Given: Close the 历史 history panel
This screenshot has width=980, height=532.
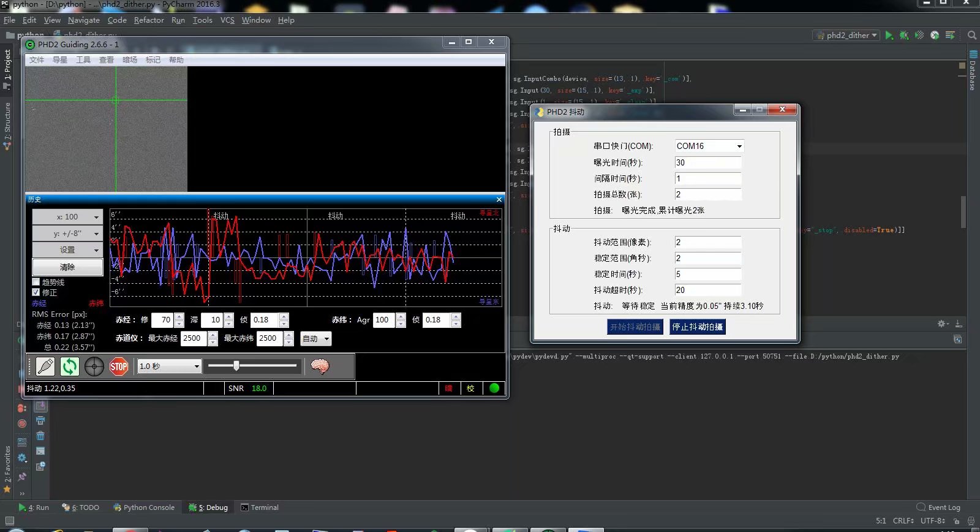Looking at the screenshot, I should coord(499,200).
